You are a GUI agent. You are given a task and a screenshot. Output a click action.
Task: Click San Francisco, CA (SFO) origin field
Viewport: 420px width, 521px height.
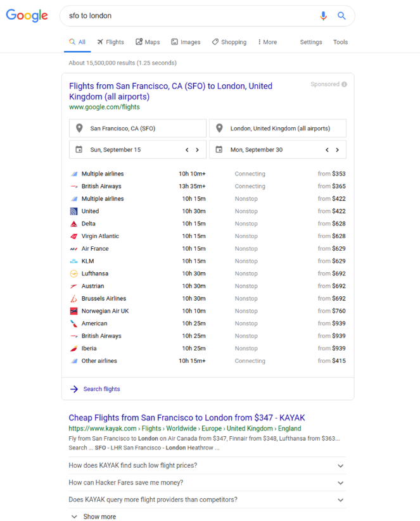coord(137,129)
